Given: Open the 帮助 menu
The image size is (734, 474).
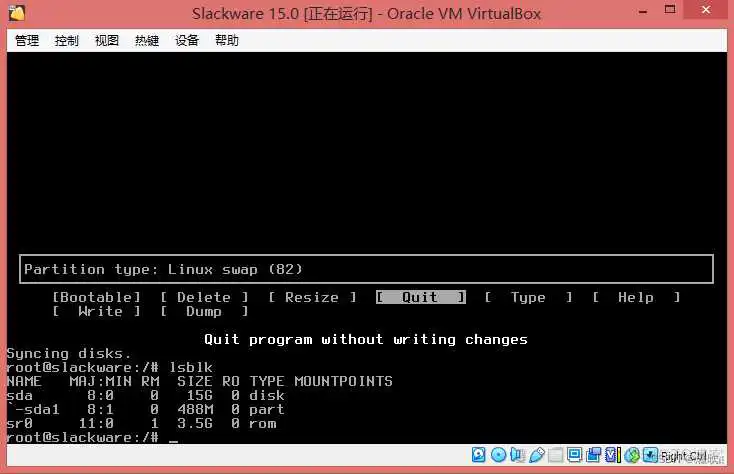Looking at the screenshot, I should 227,41.
